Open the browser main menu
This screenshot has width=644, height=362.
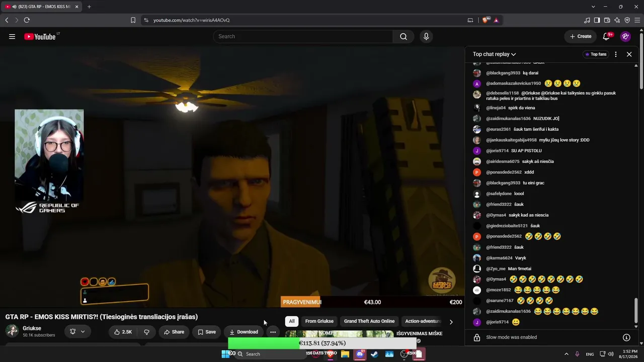[637, 20]
